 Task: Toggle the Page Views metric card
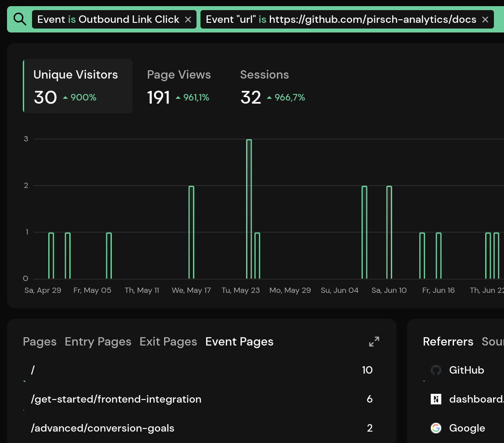point(179,86)
